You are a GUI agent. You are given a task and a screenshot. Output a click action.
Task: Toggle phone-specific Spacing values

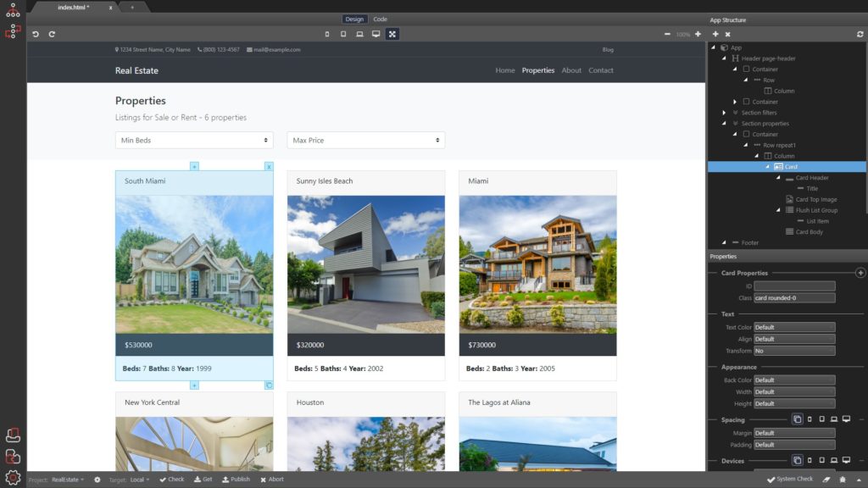tap(810, 419)
